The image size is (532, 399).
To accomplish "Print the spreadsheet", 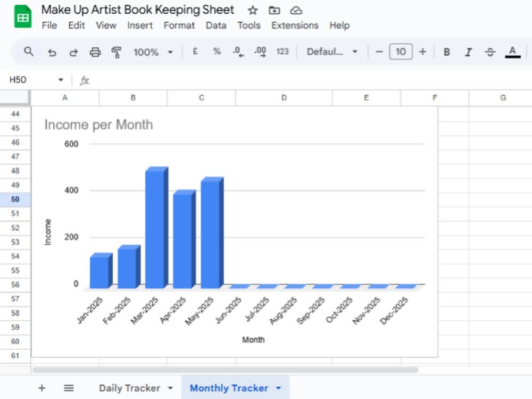I will coord(95,52).
